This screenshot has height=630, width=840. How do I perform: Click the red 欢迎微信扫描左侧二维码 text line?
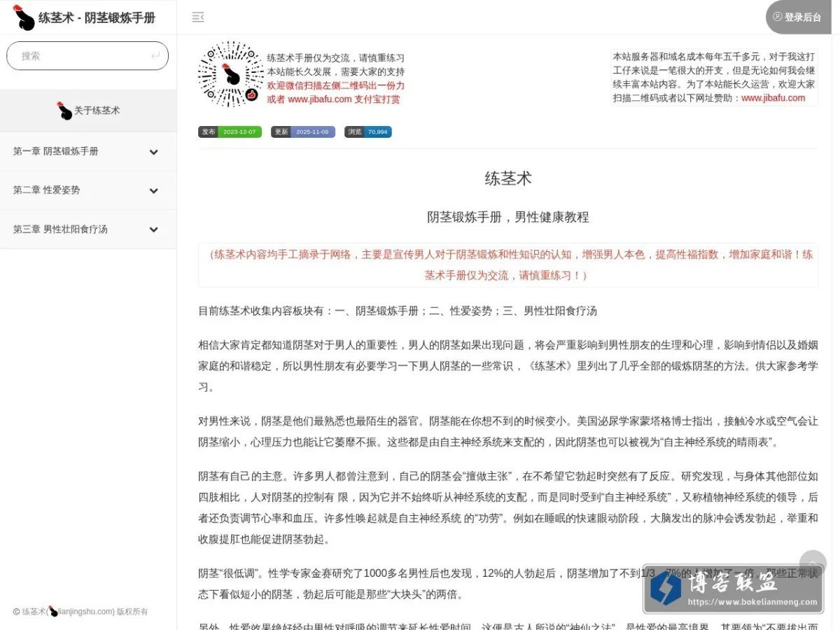click(335, 85)
